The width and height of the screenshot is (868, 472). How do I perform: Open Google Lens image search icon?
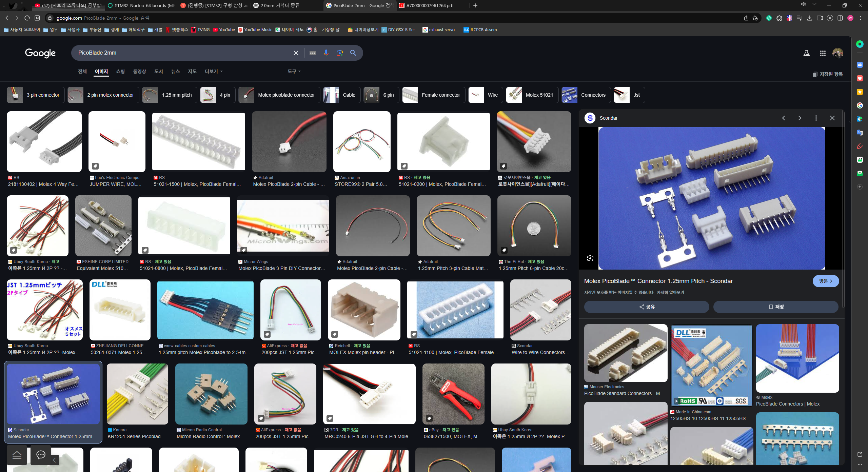(339, 53)
